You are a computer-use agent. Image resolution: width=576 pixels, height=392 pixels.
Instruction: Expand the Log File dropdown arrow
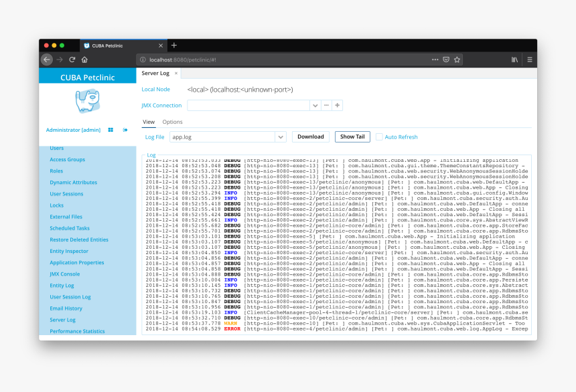click(x=281, y=137)
